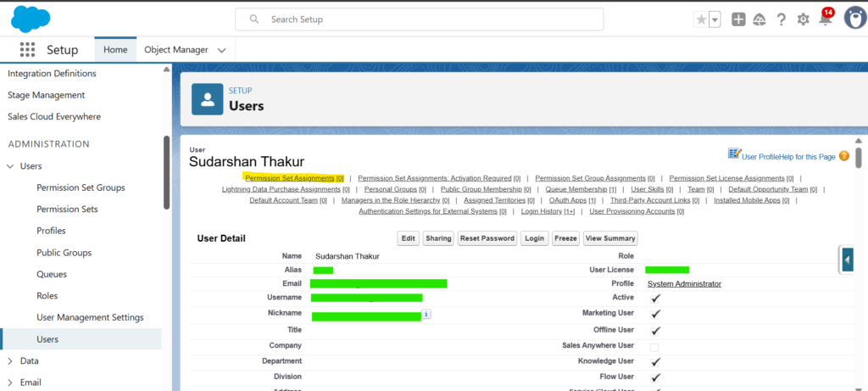Open the notifications bell

[x=825, y=20]
